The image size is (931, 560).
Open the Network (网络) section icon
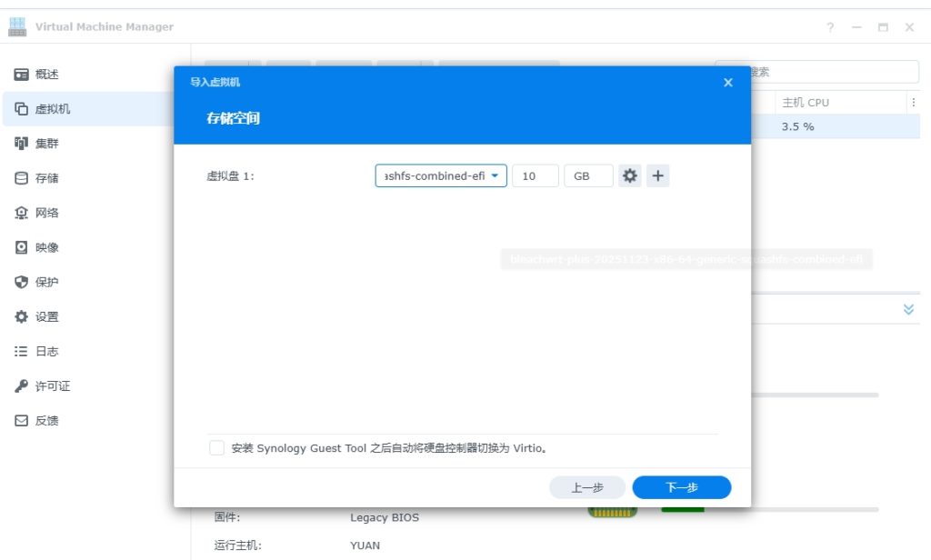pos(22,213)
